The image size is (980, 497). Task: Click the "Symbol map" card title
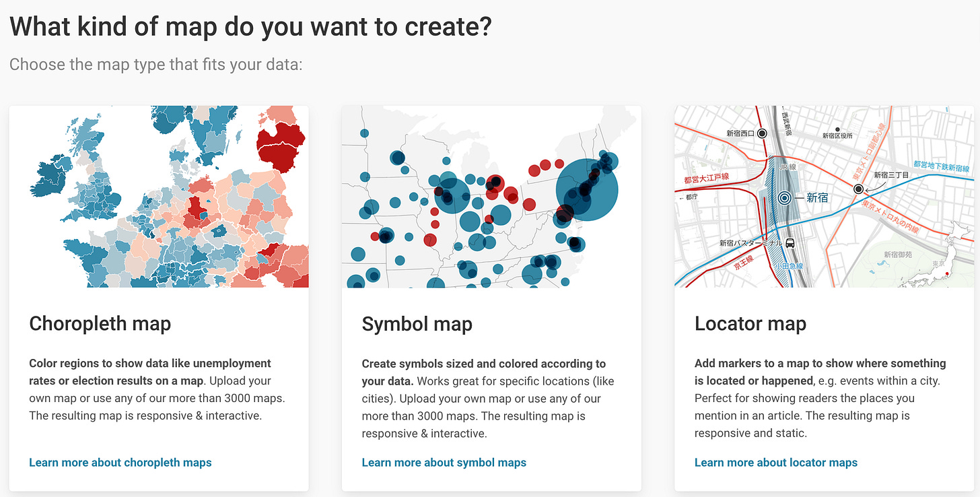[x=417, y=324]
